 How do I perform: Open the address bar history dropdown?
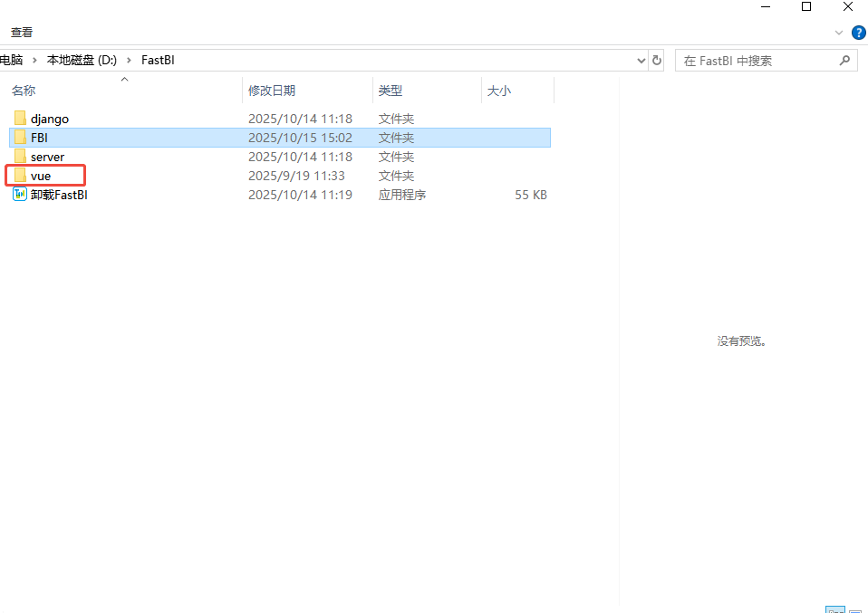click(641, 61)
